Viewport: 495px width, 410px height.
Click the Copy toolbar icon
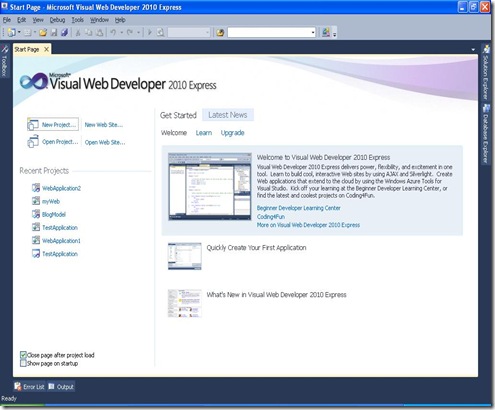coord(89,32)
